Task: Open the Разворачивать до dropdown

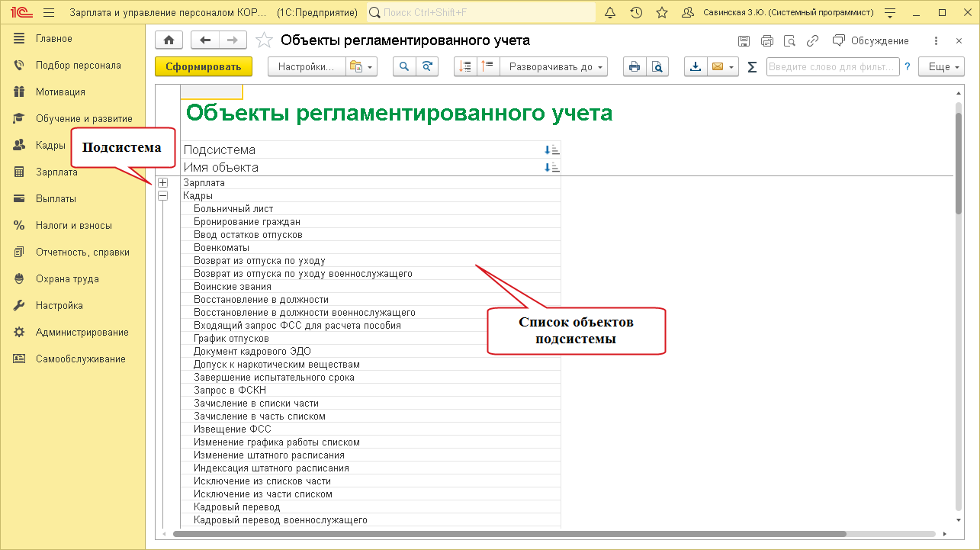Action: (553, 67)
